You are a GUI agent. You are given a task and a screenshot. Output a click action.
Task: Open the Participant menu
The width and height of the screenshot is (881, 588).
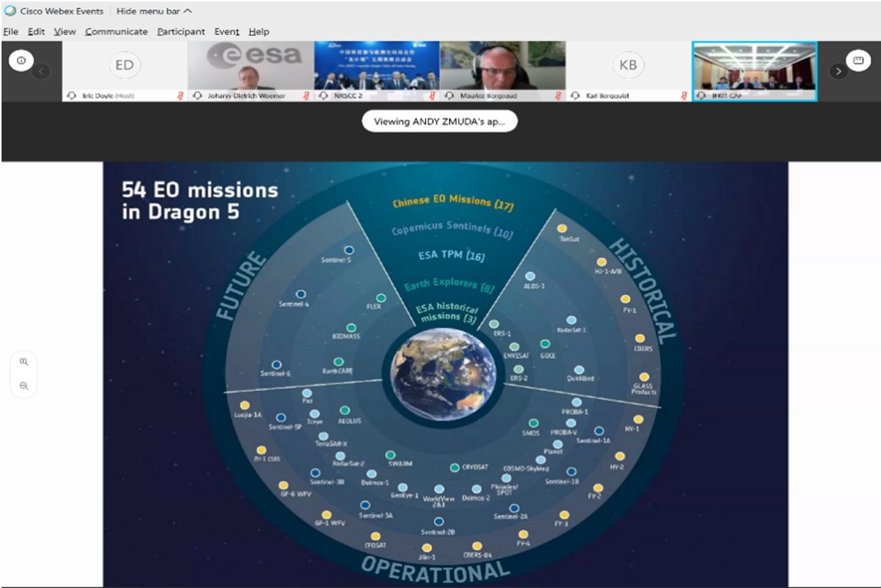(181, 32)
